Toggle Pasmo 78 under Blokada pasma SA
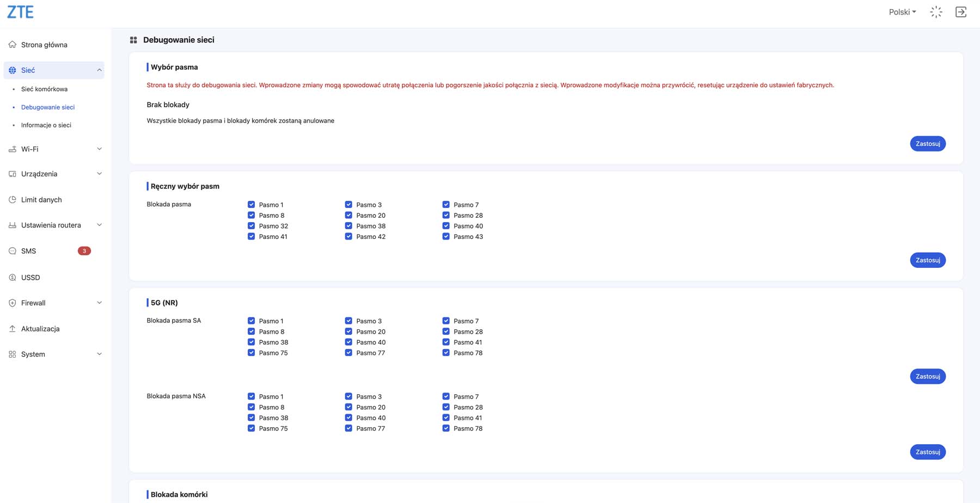 (x=446, y=353)
